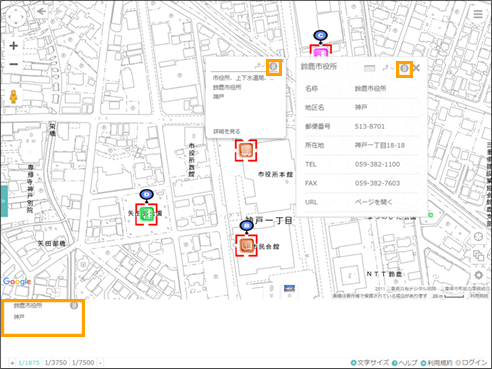Zoom out with the minus button
Viewport: 492px width, 369px height.
14,64
